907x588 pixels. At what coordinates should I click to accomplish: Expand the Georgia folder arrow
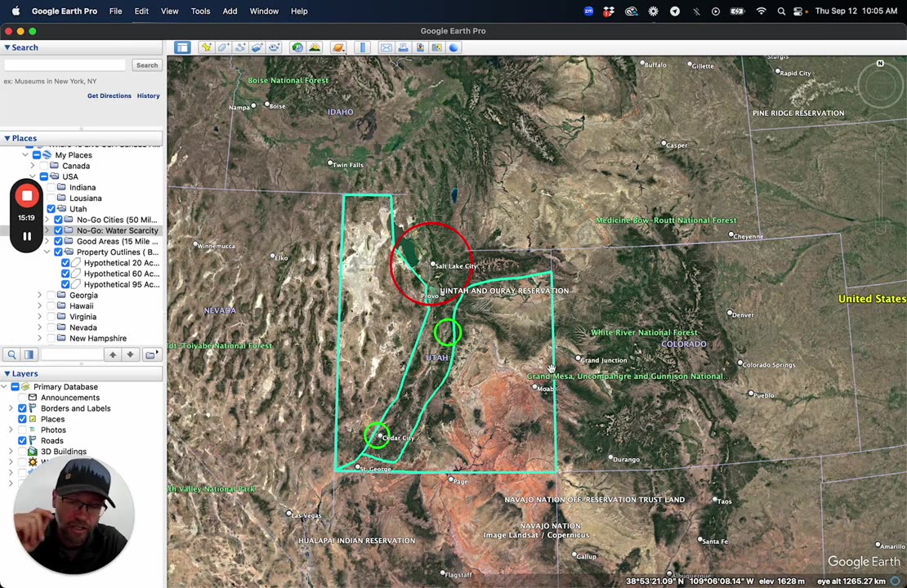pyautogui.click(x=40, y=295)
